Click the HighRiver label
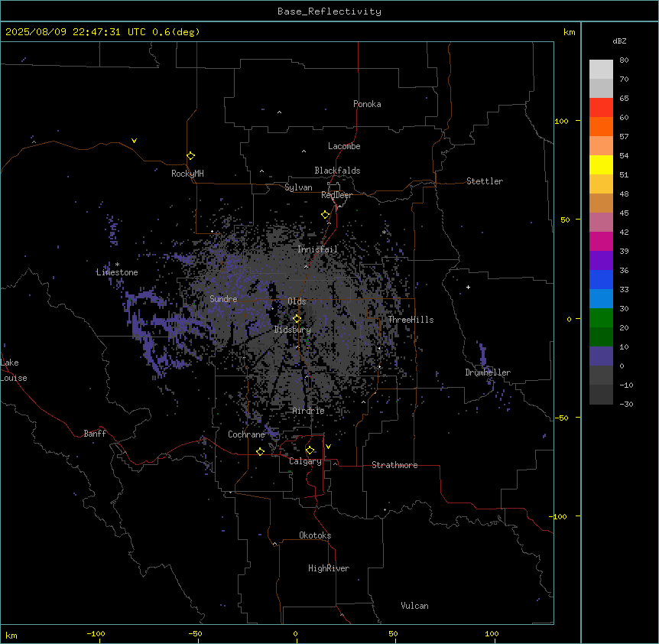Image resolution: width=659 pixels, height=644 pixels. tap(329, 568)
